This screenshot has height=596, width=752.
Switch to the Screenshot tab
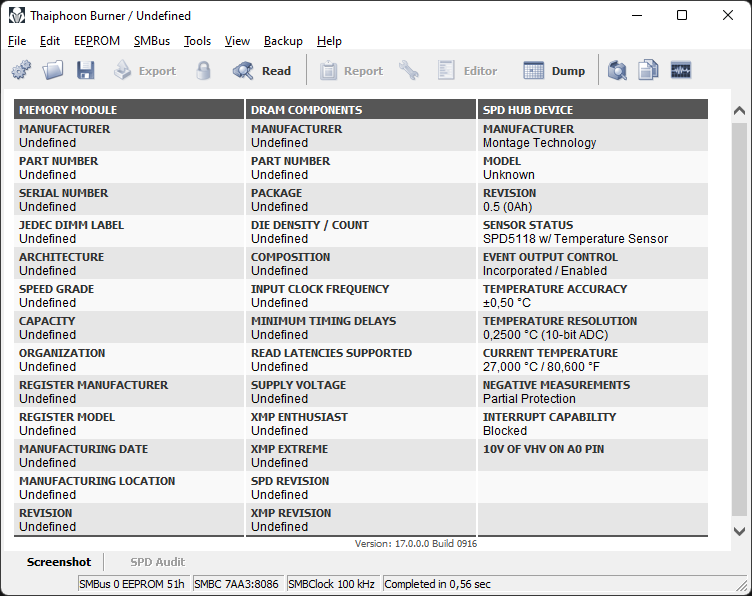[x=59, y=562]
